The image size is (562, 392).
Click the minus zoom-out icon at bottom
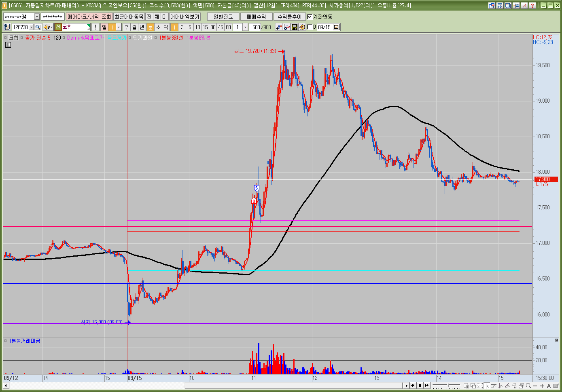pyautogui.click(x=535, y=386)
